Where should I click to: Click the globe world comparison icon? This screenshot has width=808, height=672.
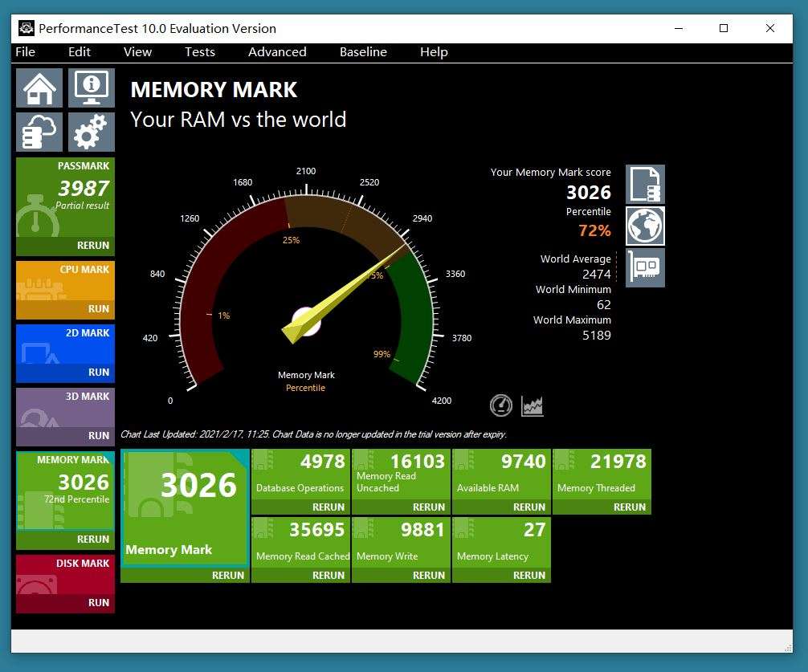tap(645, 226)
